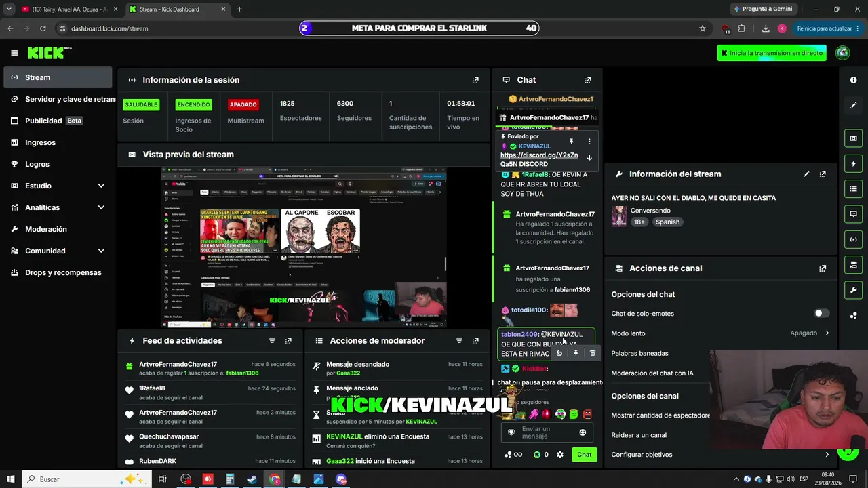The height and width of the screenshot is (488, 868).
Task: Open chat settings gear icon
Action: (560, 455)
